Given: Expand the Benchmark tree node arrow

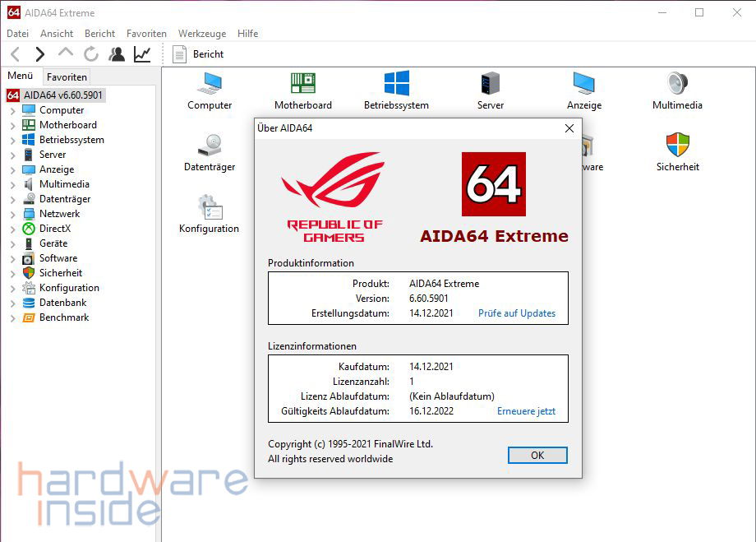Looking at the screenshot, I should click(x=12, y=317).
